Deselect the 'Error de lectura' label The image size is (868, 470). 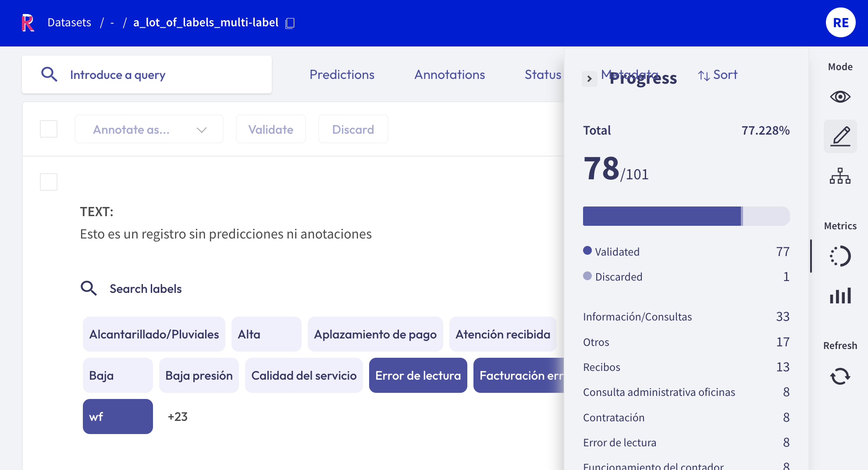point(418,375)
